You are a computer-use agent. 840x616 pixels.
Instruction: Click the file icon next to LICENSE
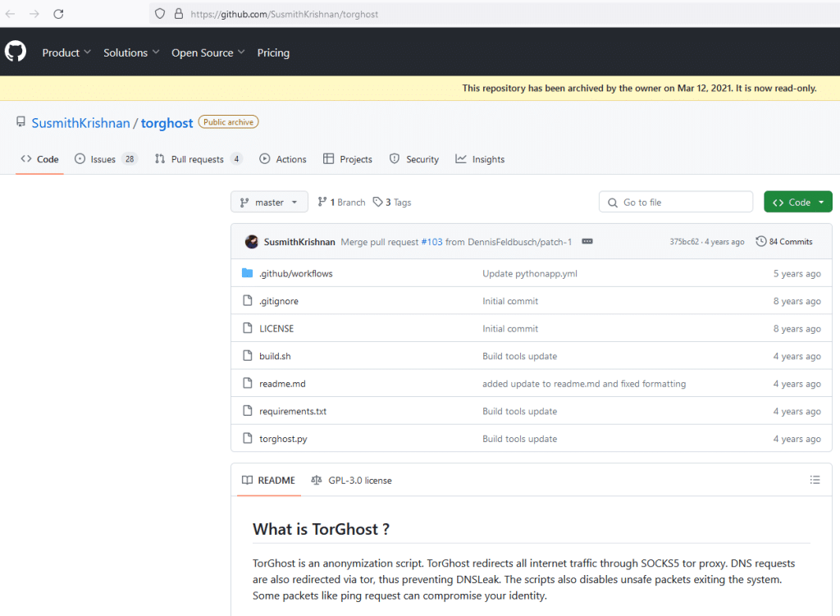[x=247, y=328]
